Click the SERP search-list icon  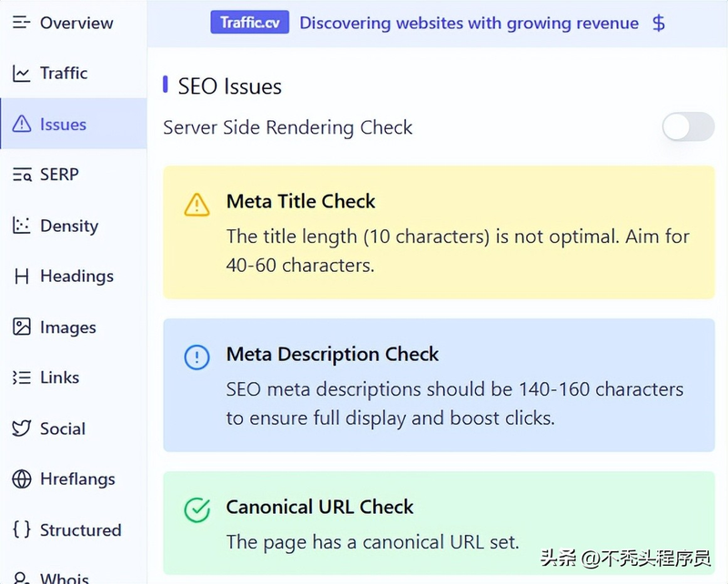(21, 176)
